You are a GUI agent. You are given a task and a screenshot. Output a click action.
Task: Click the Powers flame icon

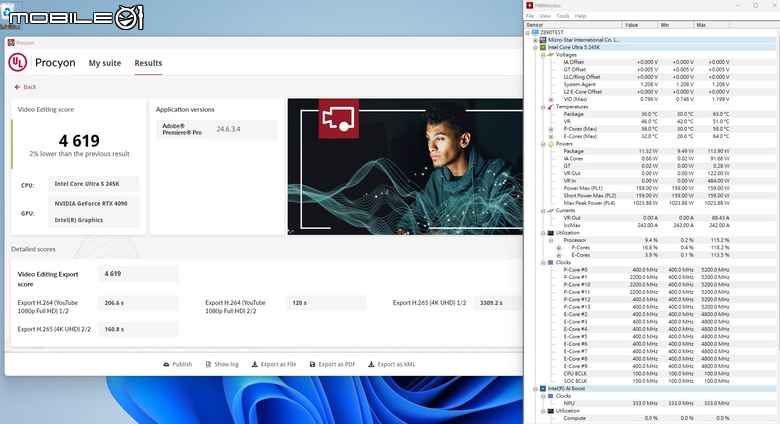click(x=551, y=144)
